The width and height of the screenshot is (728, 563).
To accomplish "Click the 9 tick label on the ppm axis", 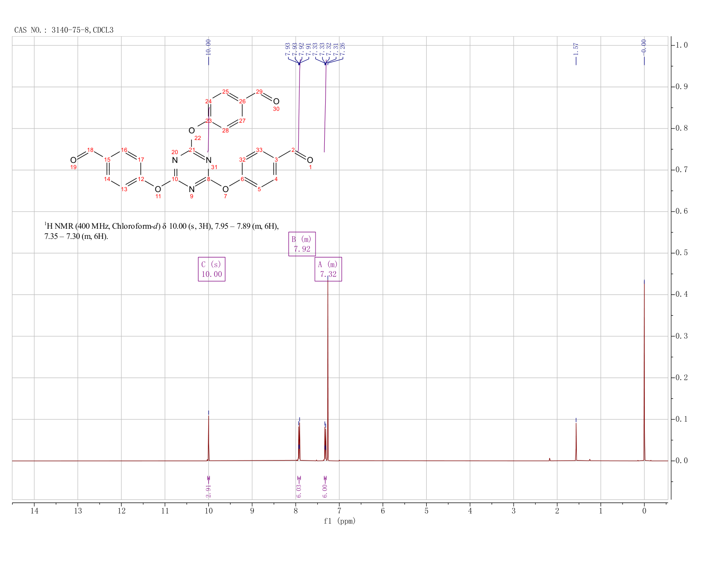I will (252, 511).
